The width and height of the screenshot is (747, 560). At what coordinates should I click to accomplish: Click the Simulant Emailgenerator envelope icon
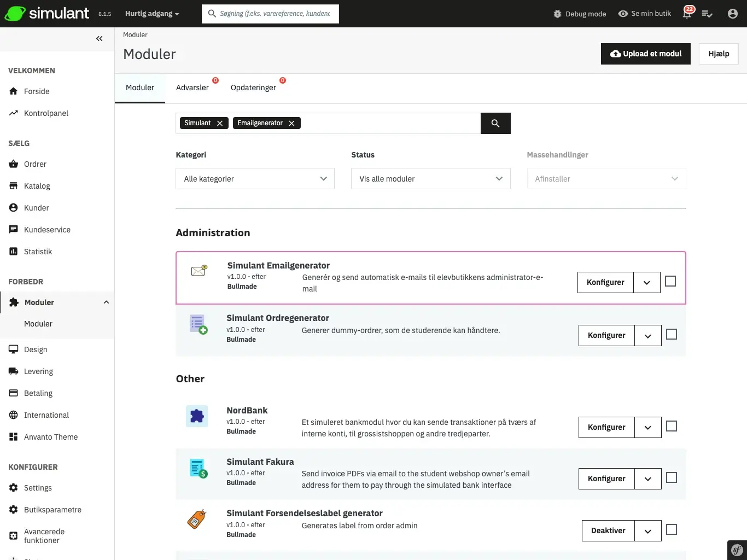(x=199, y=271)
